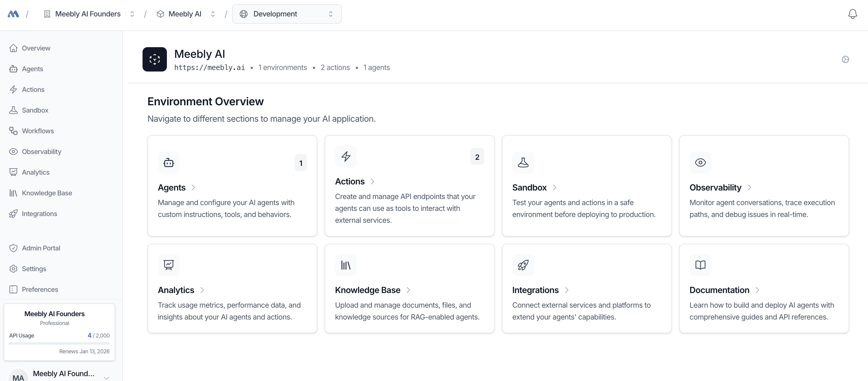Open project settings via the gear icon
The image size is (868, 381).
tap(845, 59)
